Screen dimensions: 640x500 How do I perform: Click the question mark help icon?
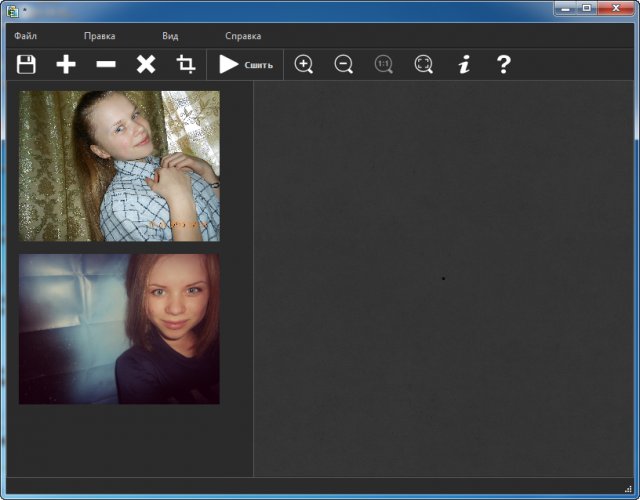(504, 65)
